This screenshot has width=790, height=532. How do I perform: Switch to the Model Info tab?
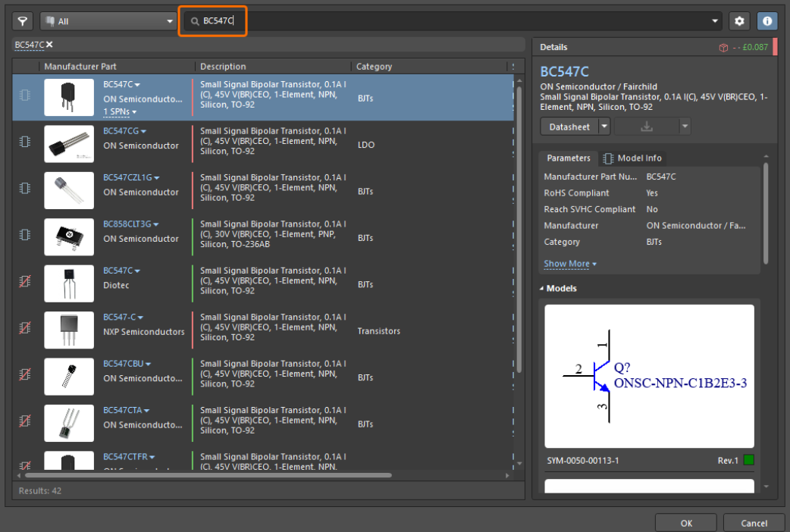(x=632, y=158)
